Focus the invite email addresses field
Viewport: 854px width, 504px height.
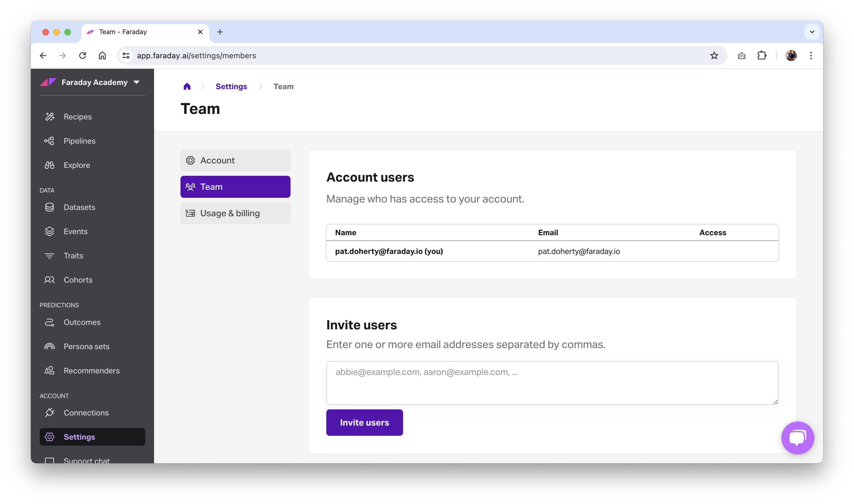(x=552, y=382)
